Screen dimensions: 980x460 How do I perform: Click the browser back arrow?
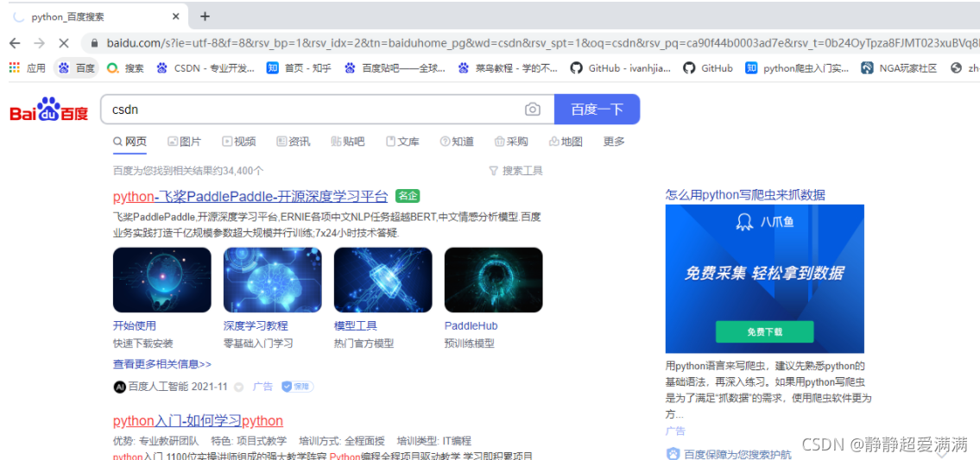15,43
